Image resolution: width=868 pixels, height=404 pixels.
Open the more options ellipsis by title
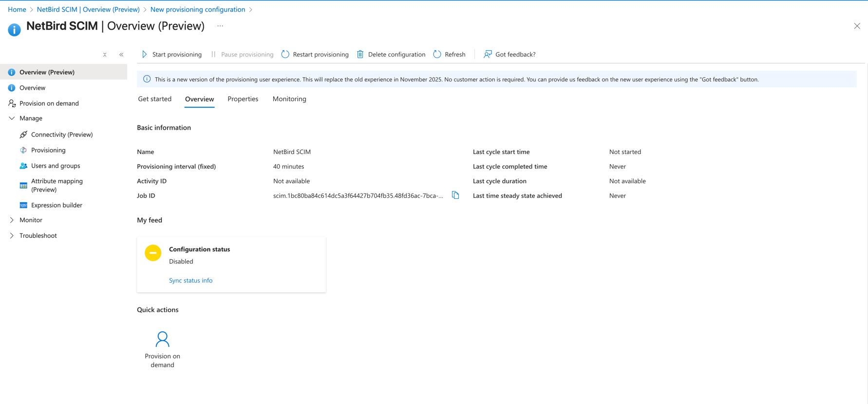(220, 26)
